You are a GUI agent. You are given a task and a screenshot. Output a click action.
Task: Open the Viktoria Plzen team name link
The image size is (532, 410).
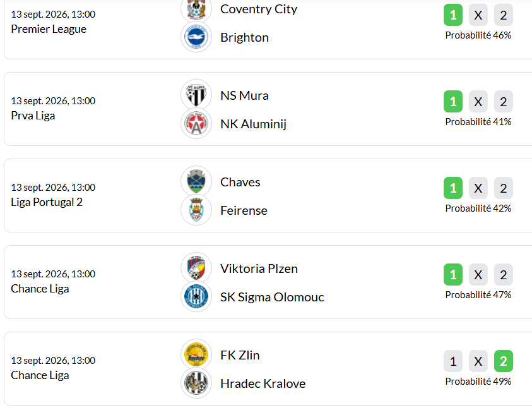click(x=259, y=268)
